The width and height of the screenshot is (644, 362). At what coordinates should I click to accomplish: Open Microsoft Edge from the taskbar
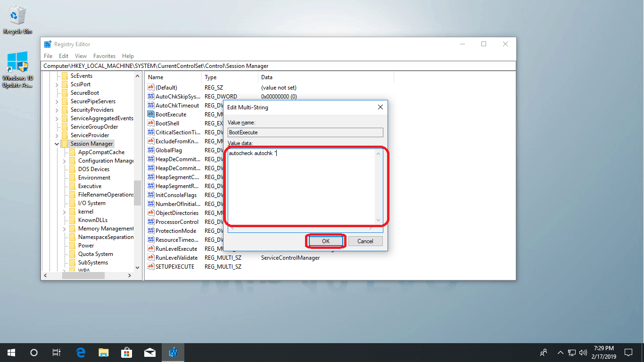[81, 352]
